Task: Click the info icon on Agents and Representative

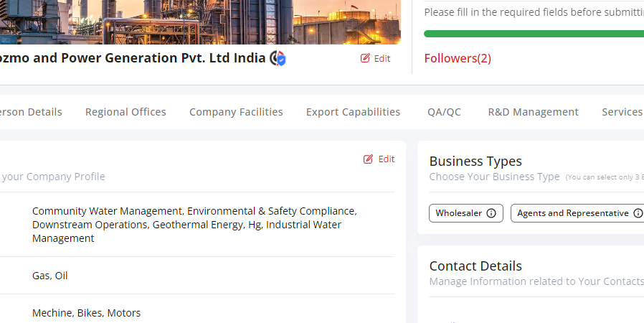Action: (x=638, y=213)
